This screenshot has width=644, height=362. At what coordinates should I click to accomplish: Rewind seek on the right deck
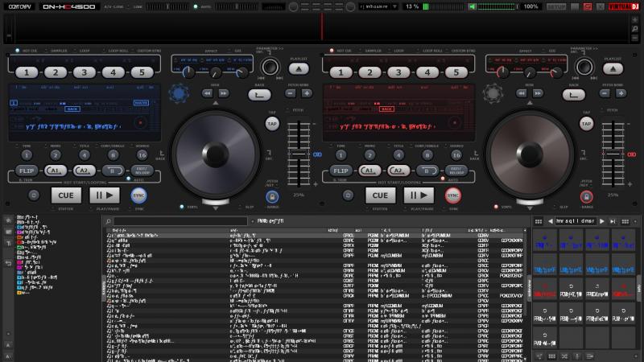(x=522, y=93)
